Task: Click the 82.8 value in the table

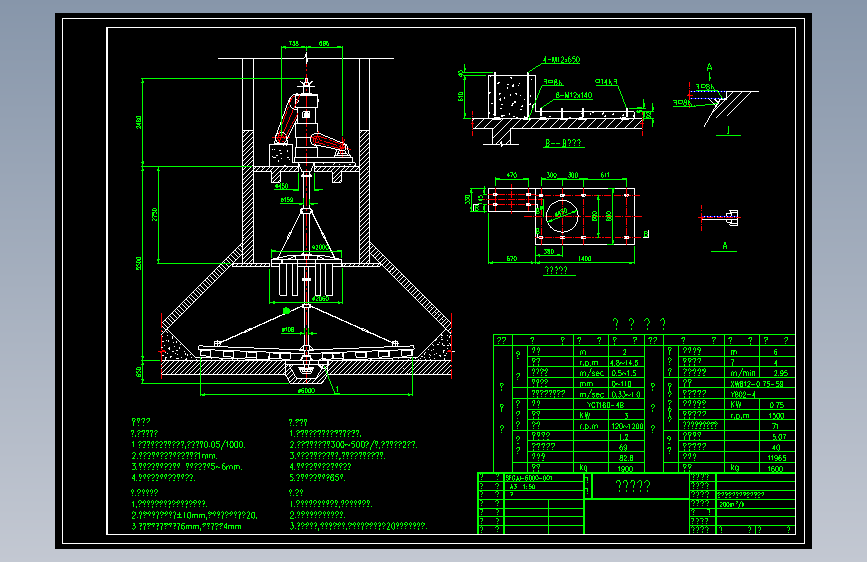Action: (x=626, y=459)
